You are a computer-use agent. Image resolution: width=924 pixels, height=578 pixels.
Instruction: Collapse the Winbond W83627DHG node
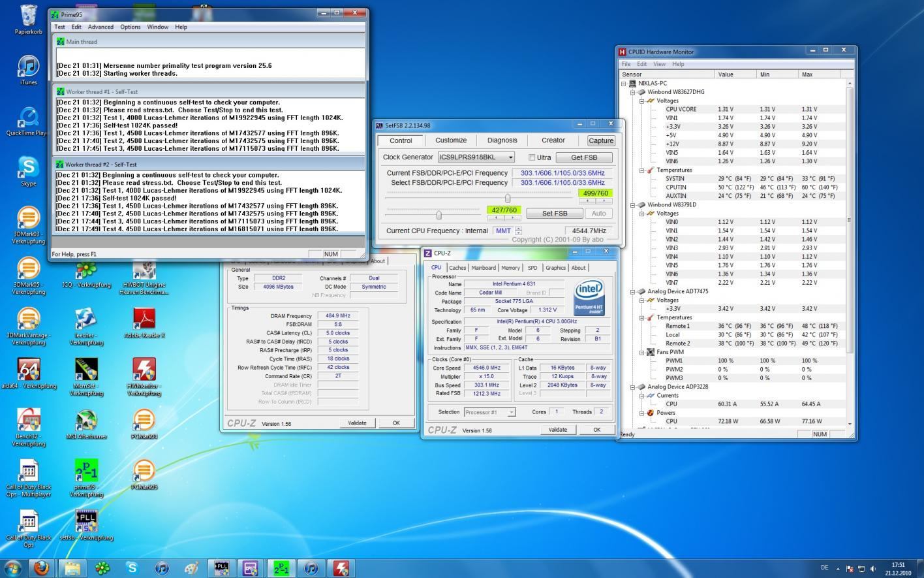[x=632, y=92]
